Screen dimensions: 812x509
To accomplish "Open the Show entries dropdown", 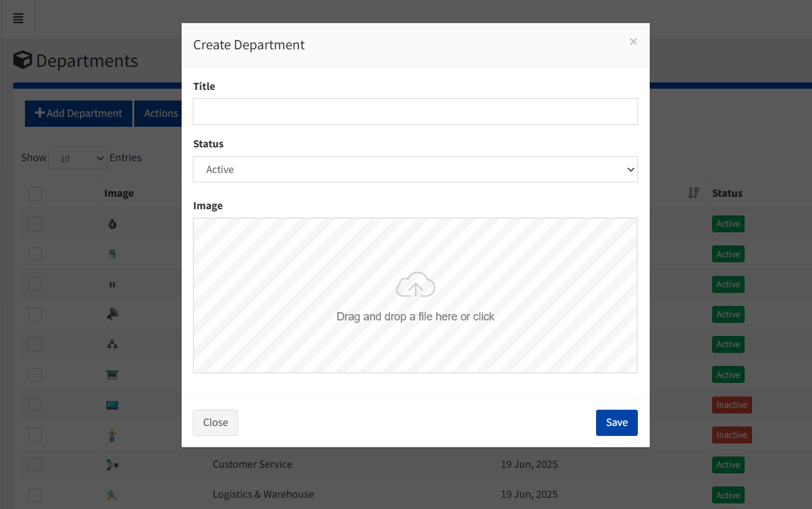I will coord(77,158).
